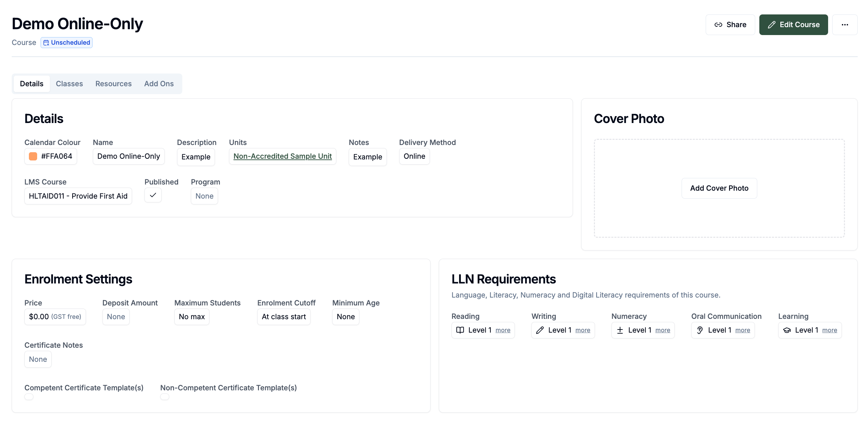
Task: Open the Add Ons tab
Action: pyautogui.click(x=159, y=84)
